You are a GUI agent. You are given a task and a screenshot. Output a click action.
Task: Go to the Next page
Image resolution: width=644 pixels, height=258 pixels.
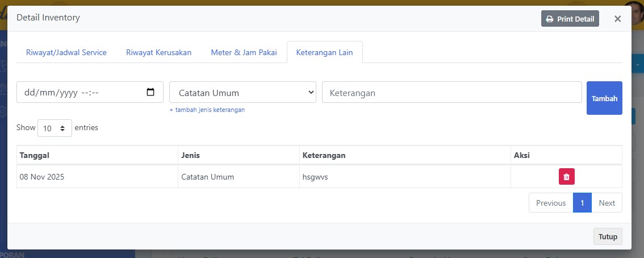click(607, 203)
